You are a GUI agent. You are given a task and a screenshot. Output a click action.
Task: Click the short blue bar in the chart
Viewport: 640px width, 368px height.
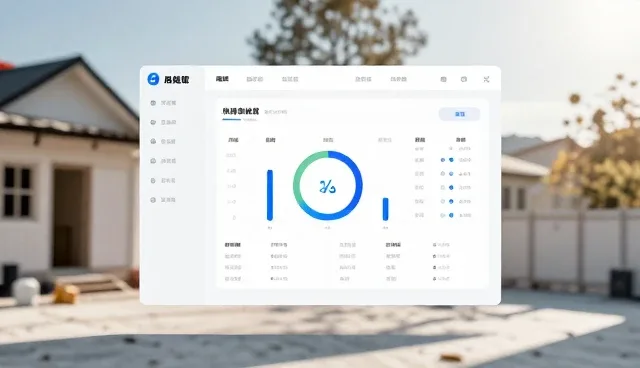tap(385, 209)
